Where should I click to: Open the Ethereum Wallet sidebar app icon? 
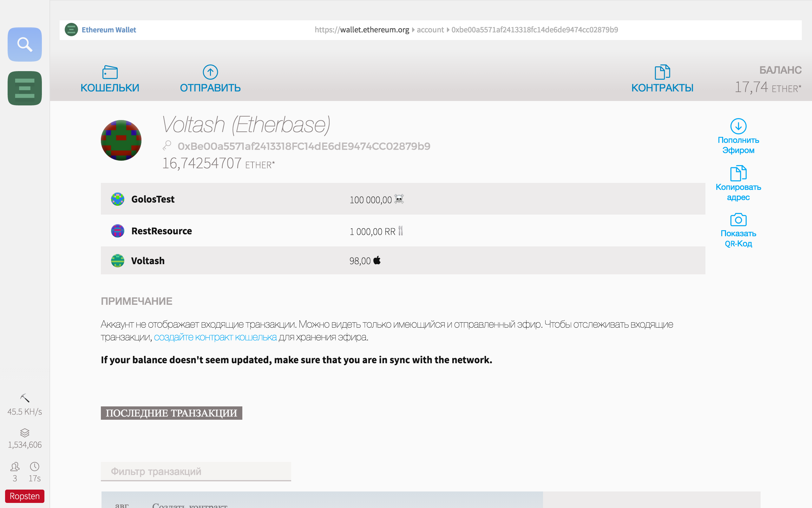(24, 88)
